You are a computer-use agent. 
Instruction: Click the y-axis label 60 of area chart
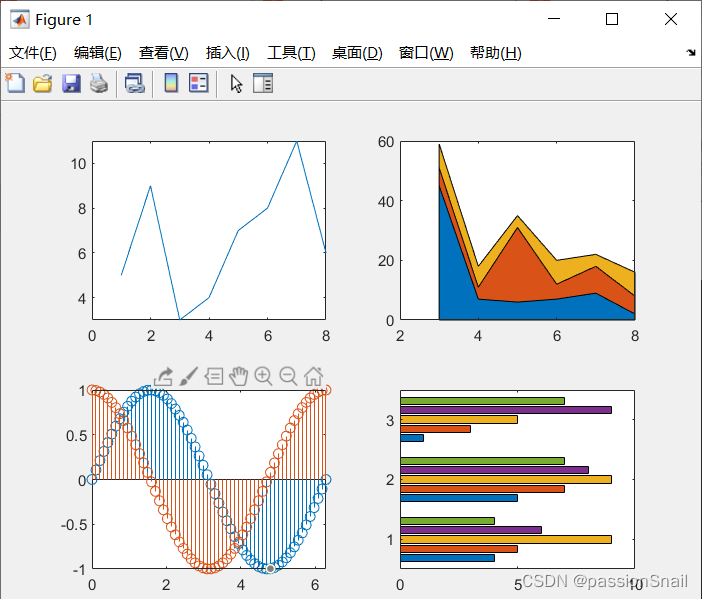385,142
